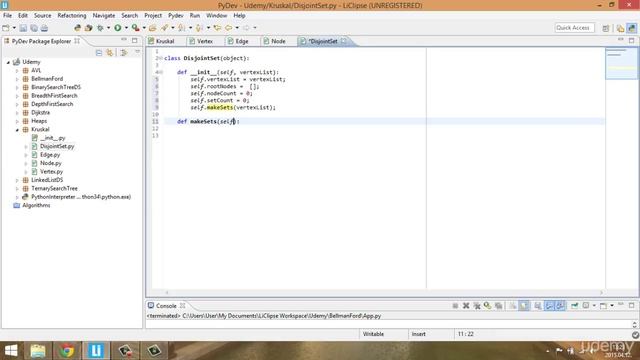This screenshot has width=640, height=360.
Task: Collapse All in Package Explorer toolbar
Action: [99, 53]
